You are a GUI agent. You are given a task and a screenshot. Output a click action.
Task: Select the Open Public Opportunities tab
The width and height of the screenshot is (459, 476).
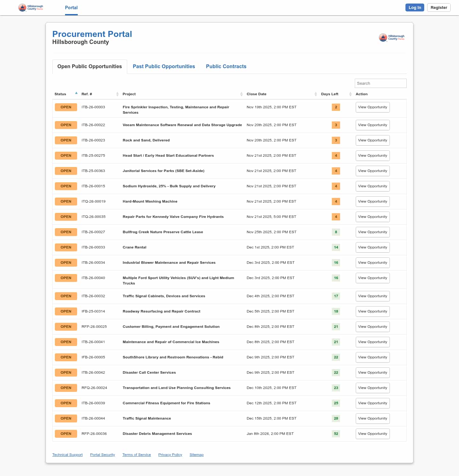click(x=90, y=67)
